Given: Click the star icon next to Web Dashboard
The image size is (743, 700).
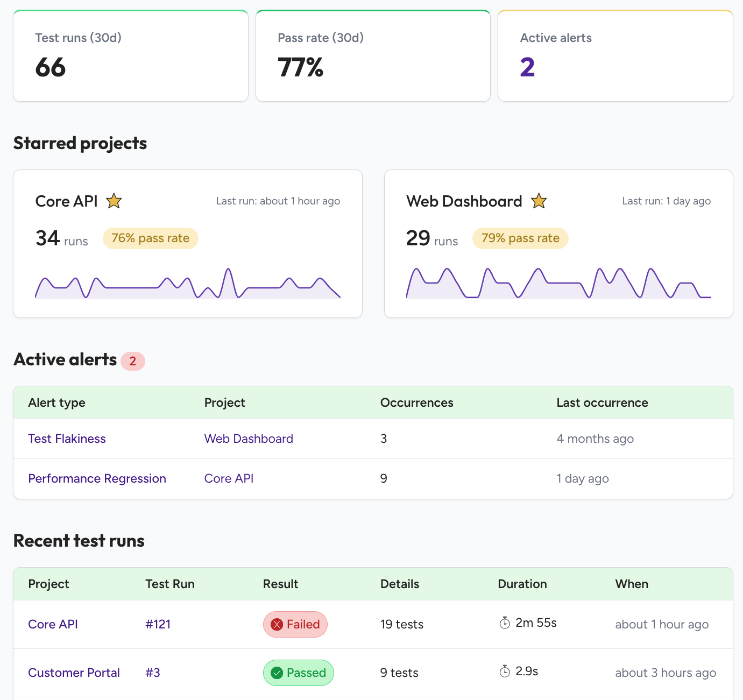Looking at the screenshot, I should click(539, 201).
